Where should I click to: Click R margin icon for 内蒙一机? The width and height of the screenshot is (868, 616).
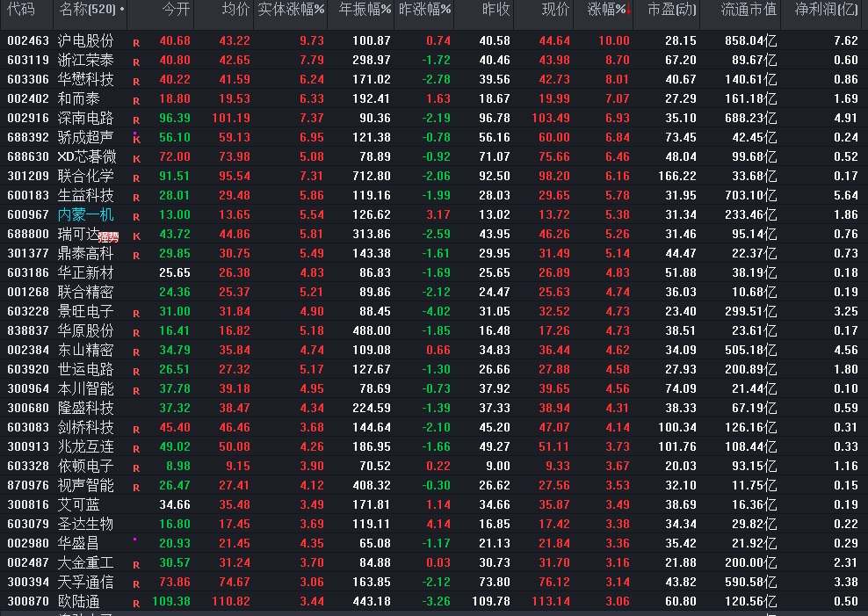(136, 218)
